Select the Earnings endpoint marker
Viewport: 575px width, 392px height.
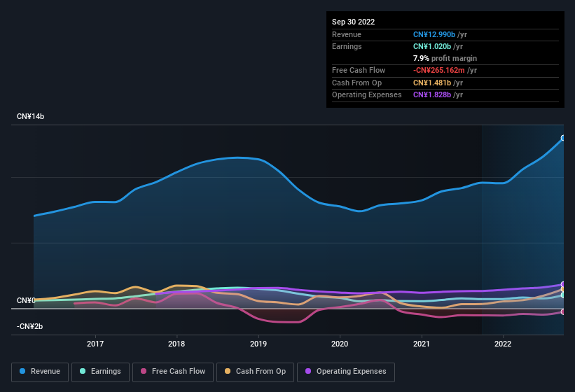(563, 295)
